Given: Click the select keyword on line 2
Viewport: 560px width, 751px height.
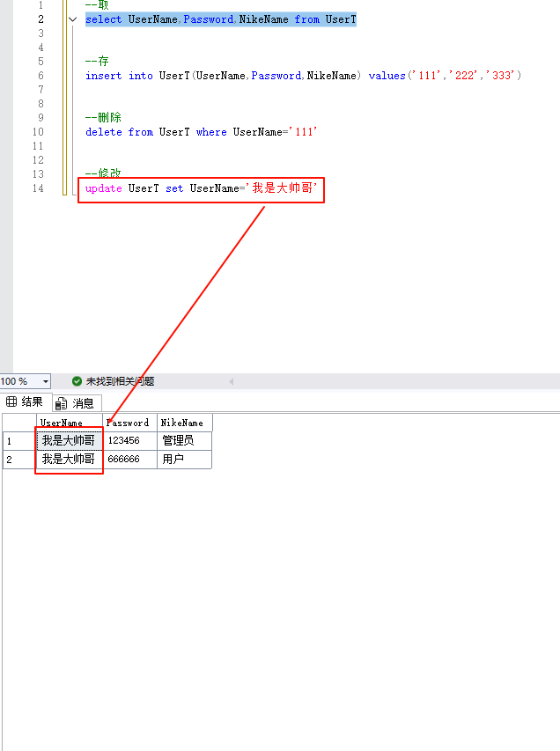Looking at the screenshot, I should coord(104,19).
